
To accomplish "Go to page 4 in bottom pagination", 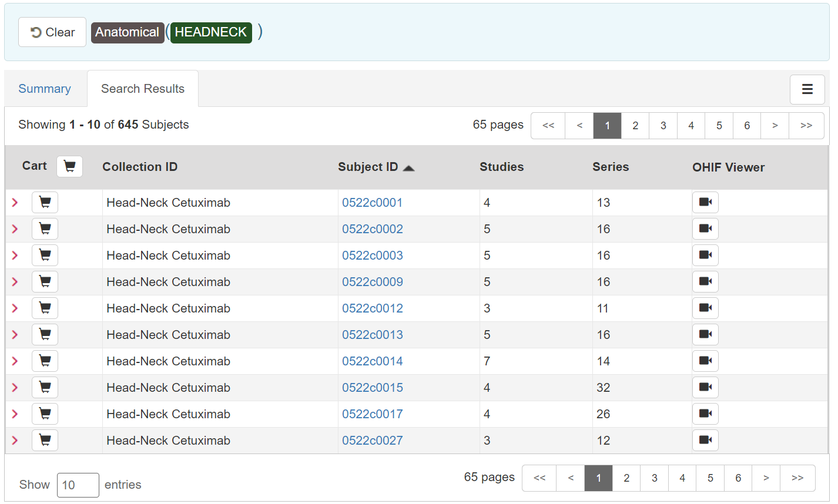I will coord(682,478).
